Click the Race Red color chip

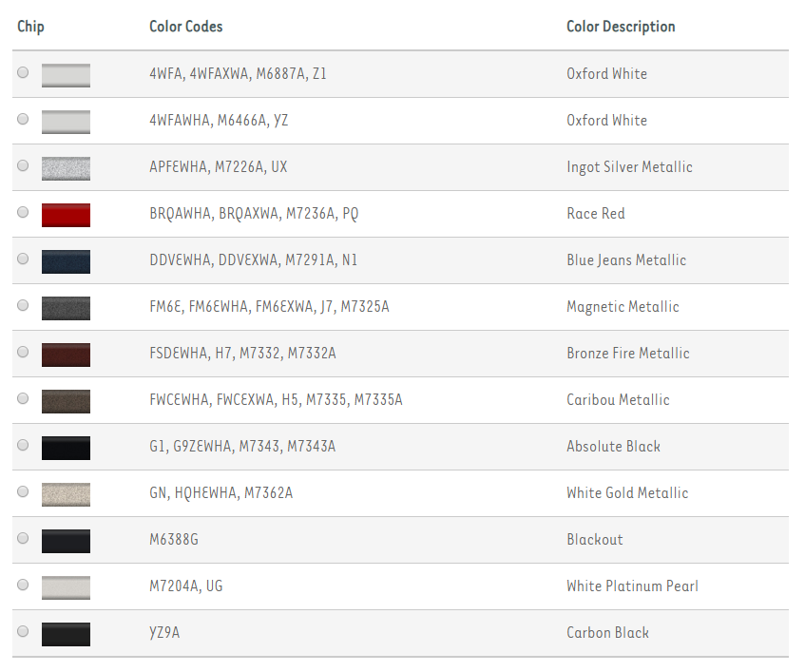[65, 214]
